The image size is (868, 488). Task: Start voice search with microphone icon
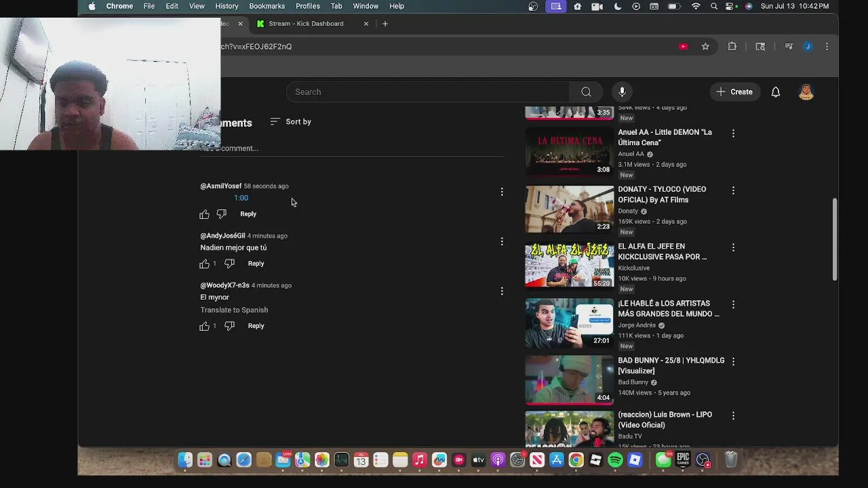point(622,91)
